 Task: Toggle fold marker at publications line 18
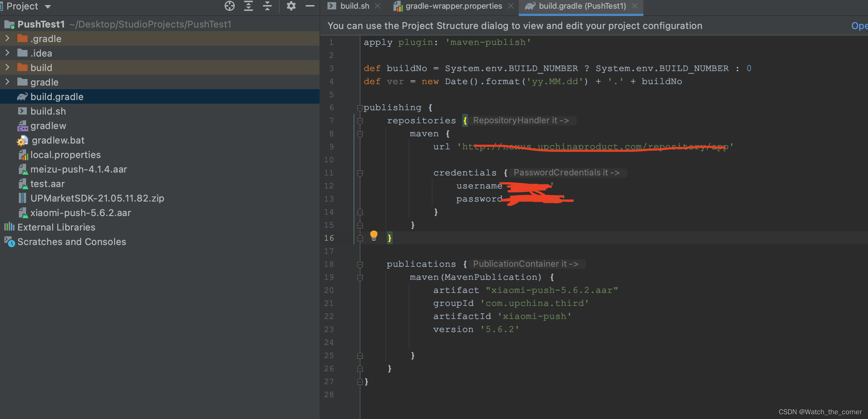[x=360, y=265]
